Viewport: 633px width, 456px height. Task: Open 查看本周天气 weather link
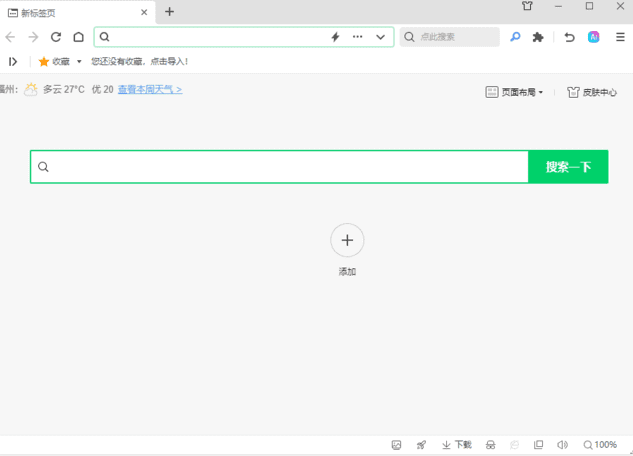150,90
